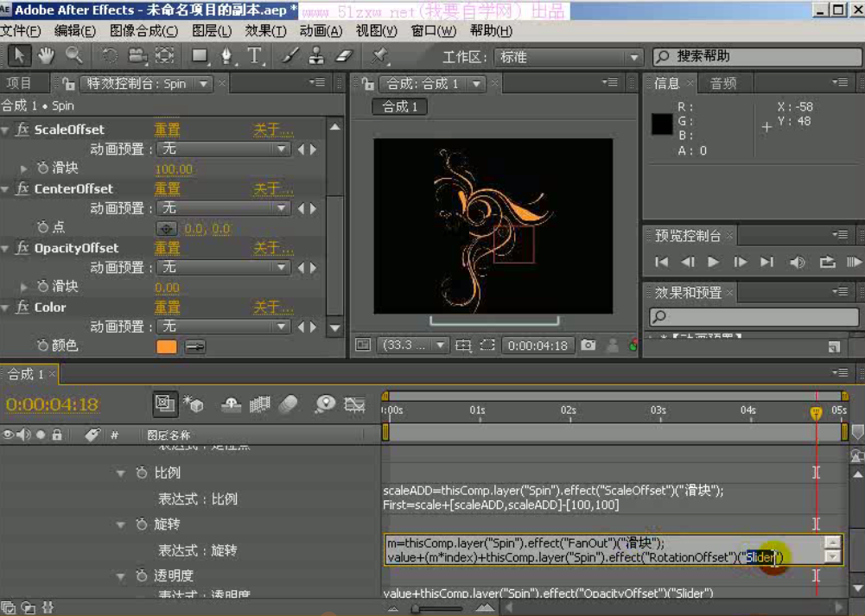Collapse the 旋转 property group
The height and width of the screenshot is (616, 865).
tap(120, 524)
